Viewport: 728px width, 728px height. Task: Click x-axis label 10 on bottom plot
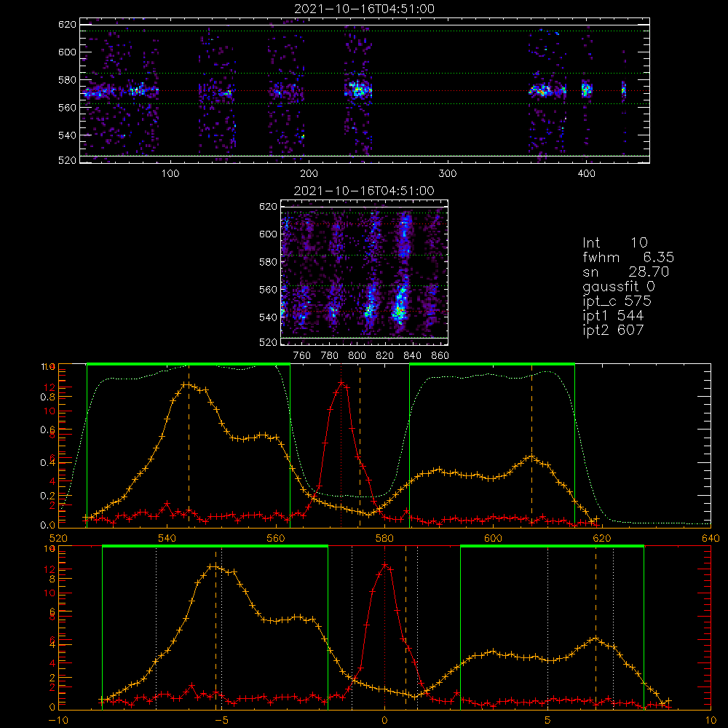[x=711, y=721]
